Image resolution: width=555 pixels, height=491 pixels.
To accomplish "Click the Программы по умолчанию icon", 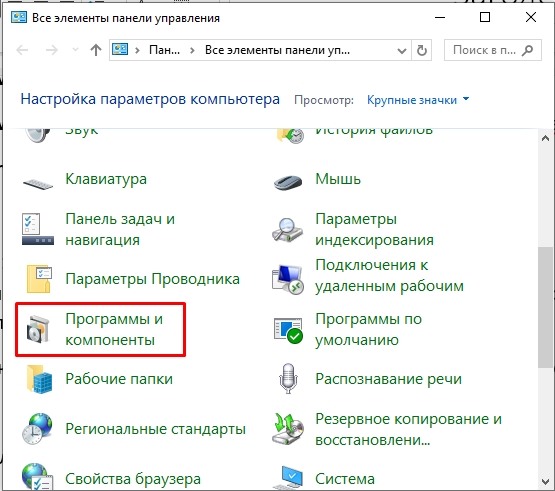I will [x=288, y=330].
